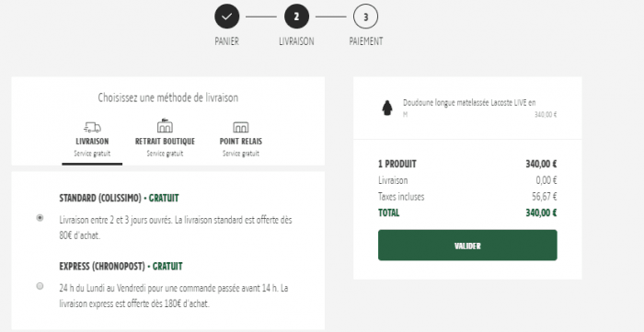Click the Valider button

(467, 245)
